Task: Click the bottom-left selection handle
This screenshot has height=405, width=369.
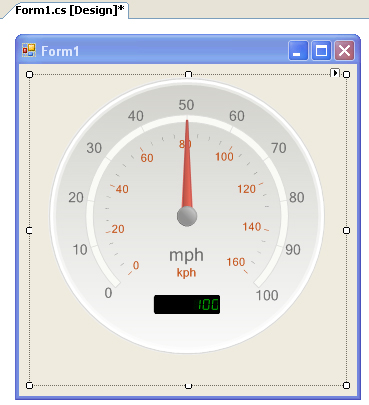Action: 29,386
